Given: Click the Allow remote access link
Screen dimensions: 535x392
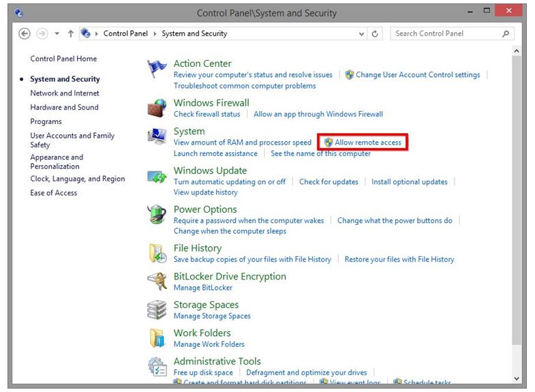Looking at the screenshot, I should point(368,142).
